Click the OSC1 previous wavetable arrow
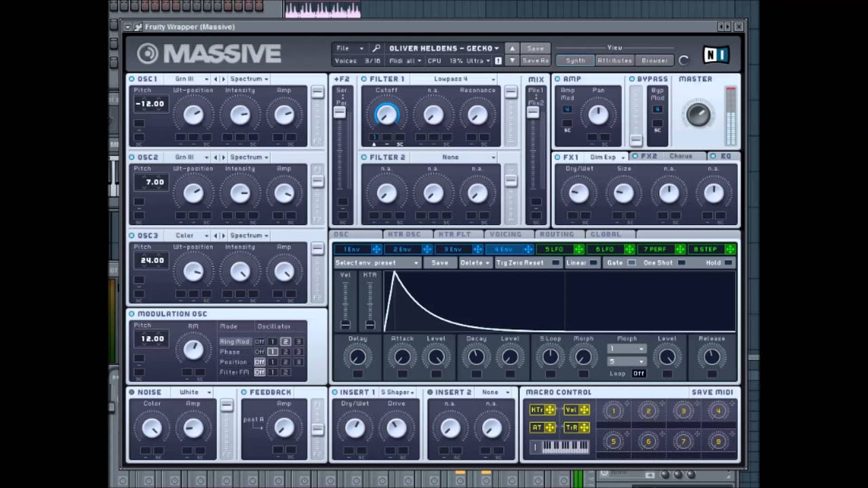Viewport: 868px width, 488px height. (216, 79)
